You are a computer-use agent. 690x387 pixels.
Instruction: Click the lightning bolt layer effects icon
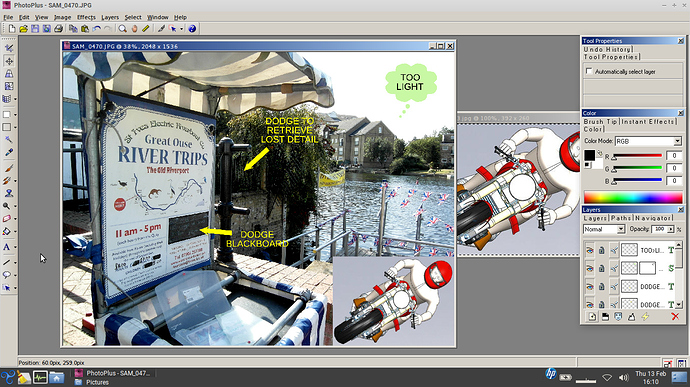pos(645,317)
